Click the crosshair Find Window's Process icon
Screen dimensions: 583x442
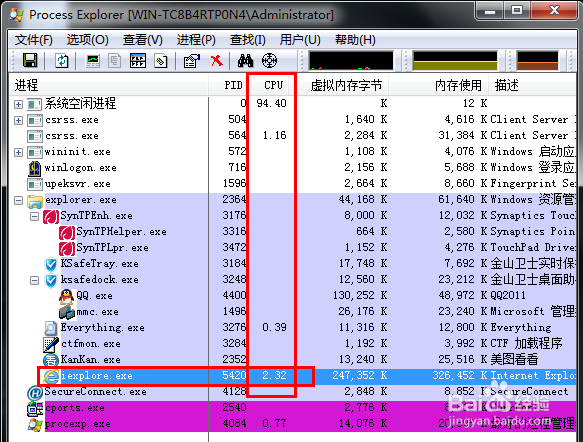(269, 61)
